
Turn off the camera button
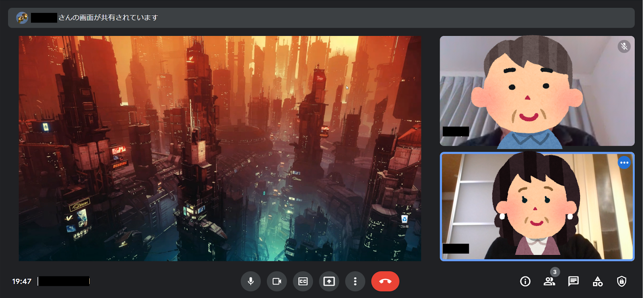pos(277,281)
